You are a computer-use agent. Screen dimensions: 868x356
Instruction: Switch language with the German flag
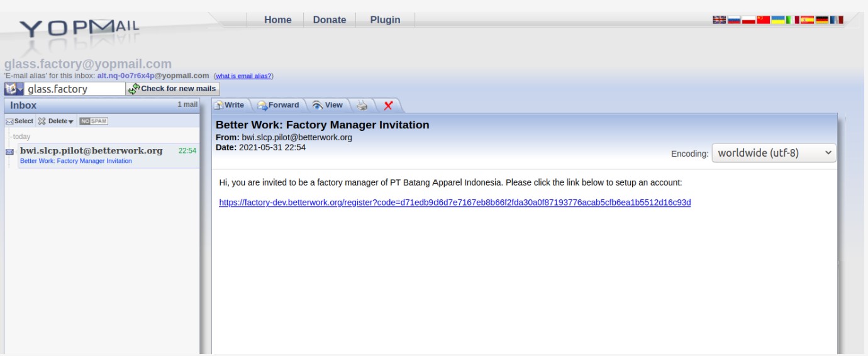822,19
